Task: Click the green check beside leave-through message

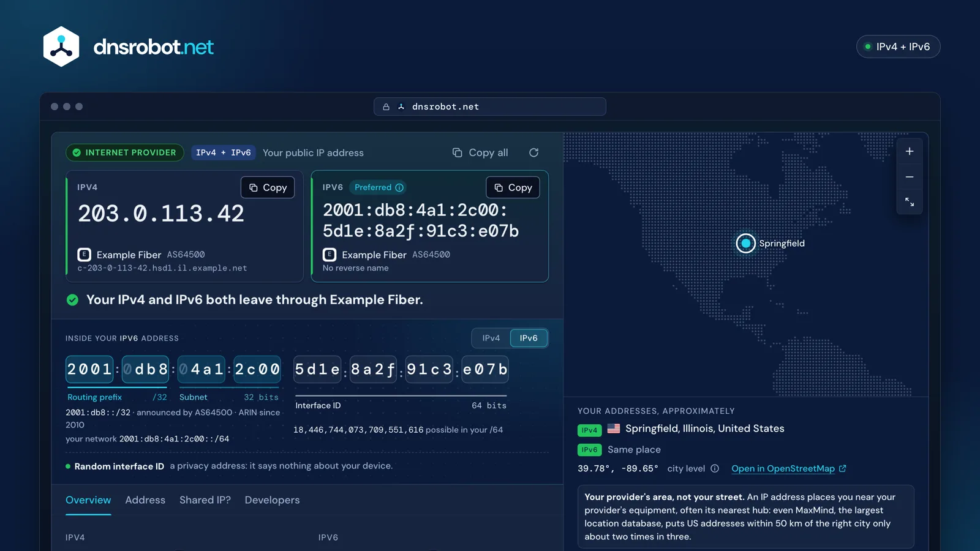Action: (x=72, y=300)
